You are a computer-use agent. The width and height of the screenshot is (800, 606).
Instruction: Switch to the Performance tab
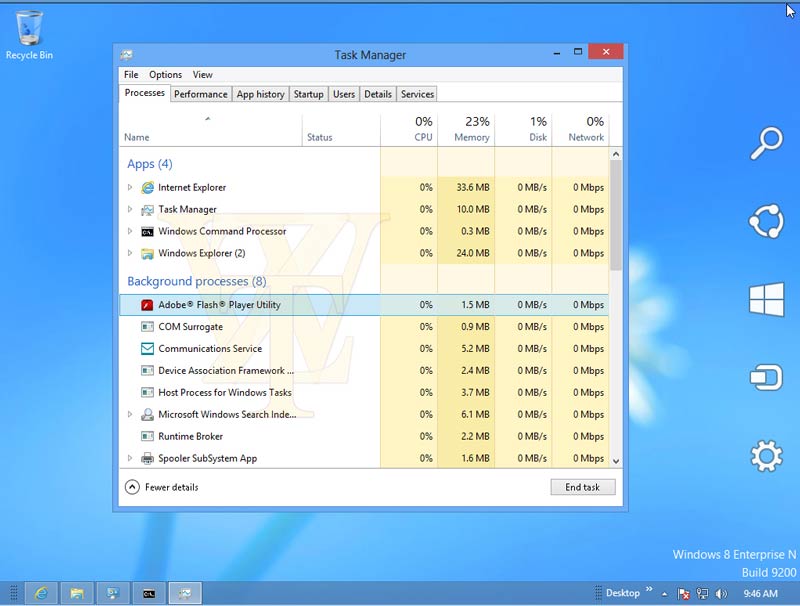click(x=200, y=94)
